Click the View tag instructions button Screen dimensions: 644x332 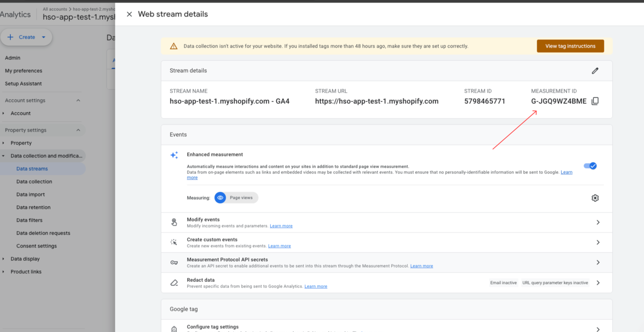570,46
